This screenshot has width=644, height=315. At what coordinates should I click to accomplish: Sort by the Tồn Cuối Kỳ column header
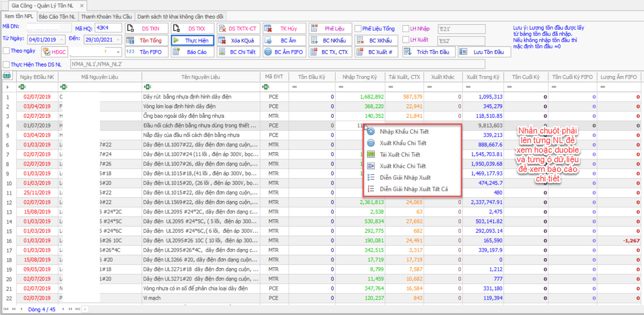pyautogui.click(x=525, y=77)
